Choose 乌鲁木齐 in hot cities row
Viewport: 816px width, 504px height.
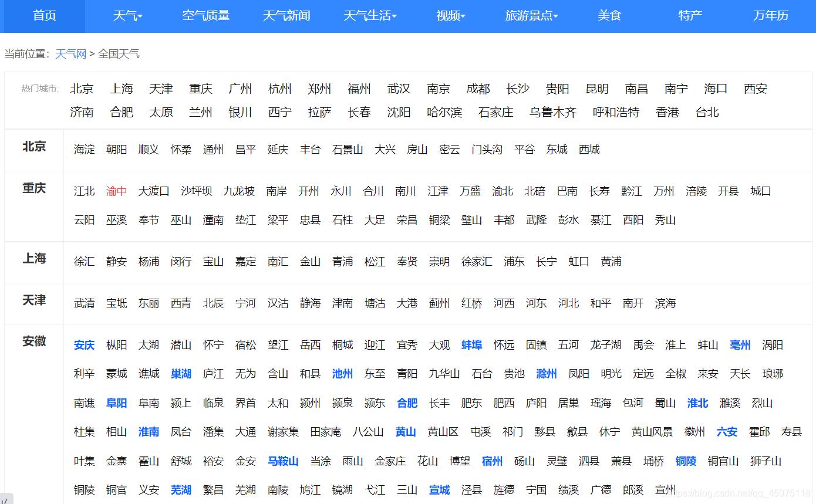click(x=552, y=112)
